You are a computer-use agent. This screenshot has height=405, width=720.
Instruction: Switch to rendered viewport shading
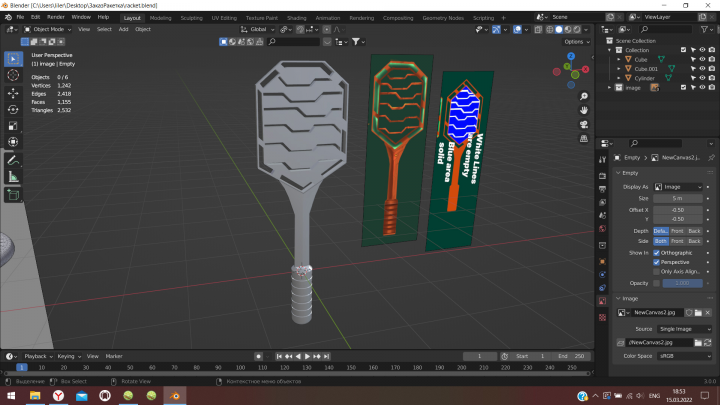pyautogui.click(x=577, y=29)
